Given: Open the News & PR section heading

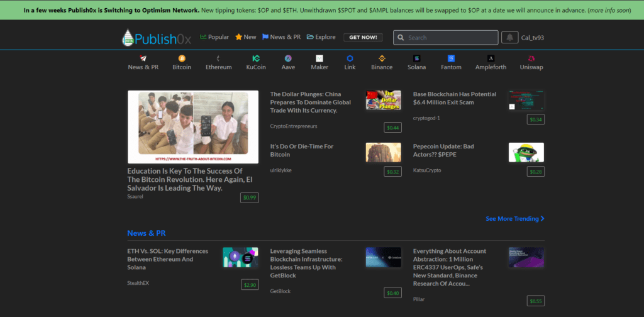Looking at the screenshot, I should pyautogui.click(x=146, y=233).
